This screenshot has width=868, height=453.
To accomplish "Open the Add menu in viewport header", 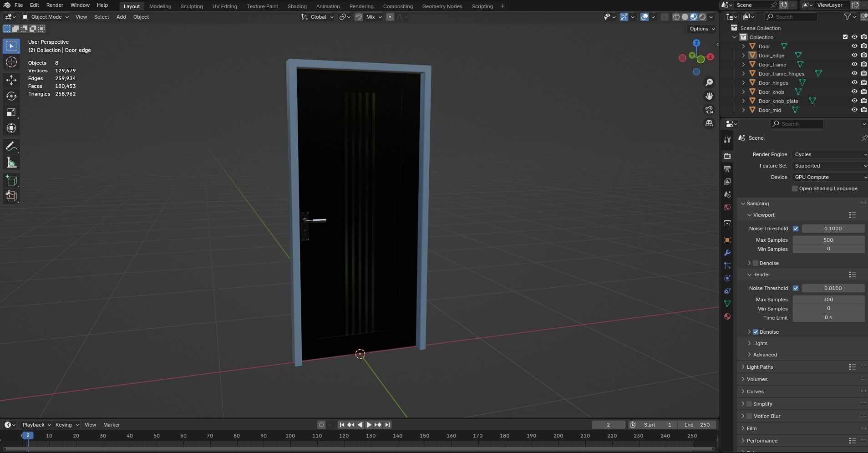I will (121, 17).
